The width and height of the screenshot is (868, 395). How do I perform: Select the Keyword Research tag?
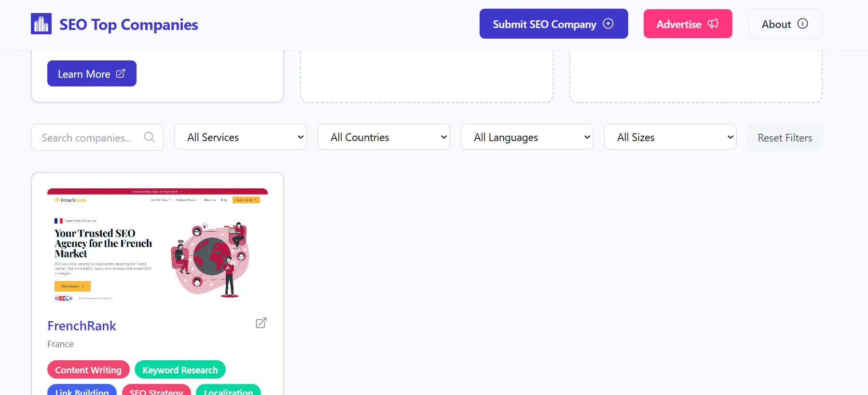(180, 370)
